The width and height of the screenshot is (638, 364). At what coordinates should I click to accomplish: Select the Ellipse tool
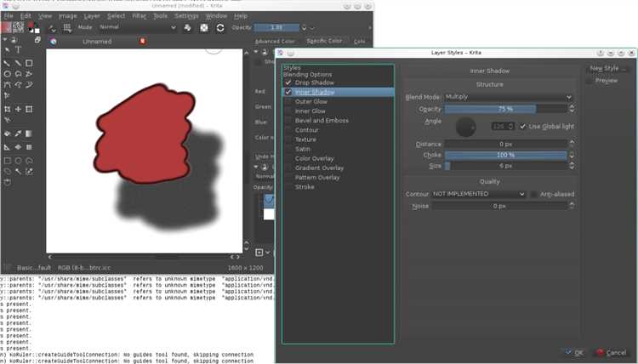coord(8,74)
